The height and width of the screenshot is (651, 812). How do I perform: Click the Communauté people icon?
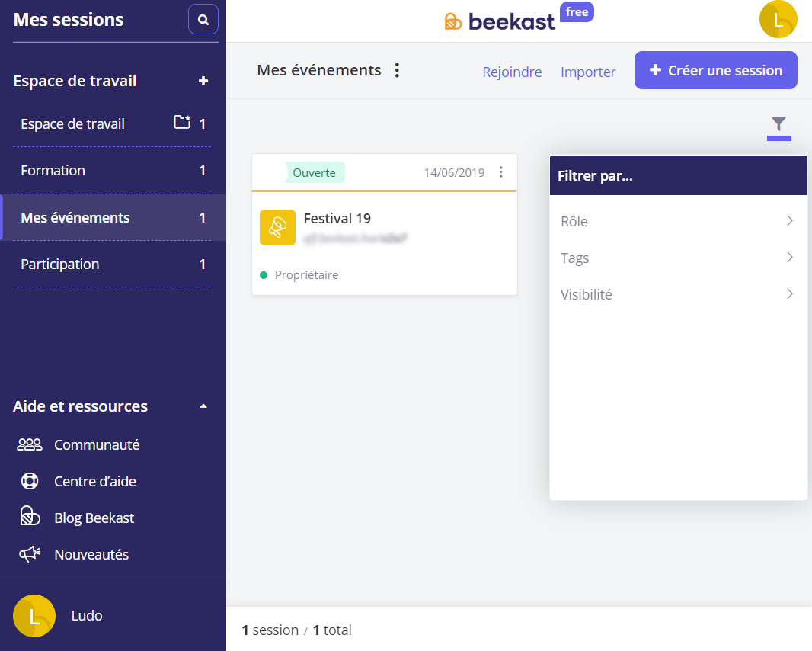click(30, 444)
